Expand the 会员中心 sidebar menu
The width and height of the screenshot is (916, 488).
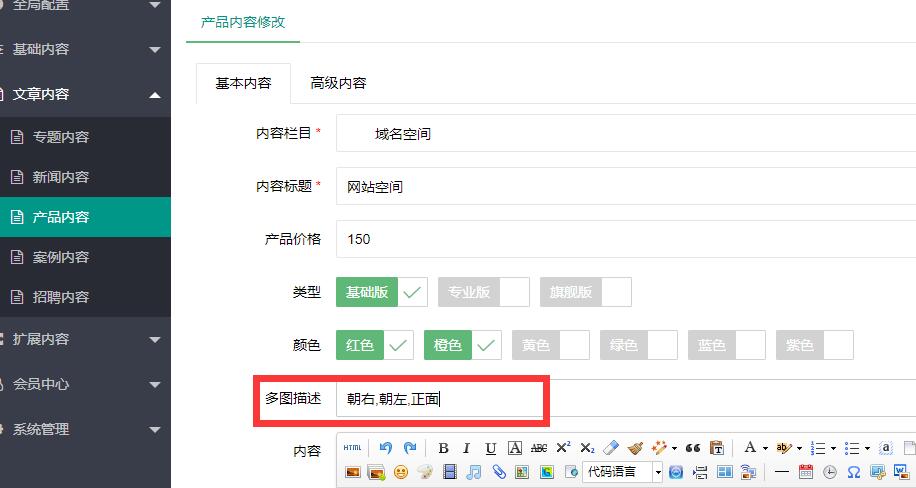click(85, 384)
